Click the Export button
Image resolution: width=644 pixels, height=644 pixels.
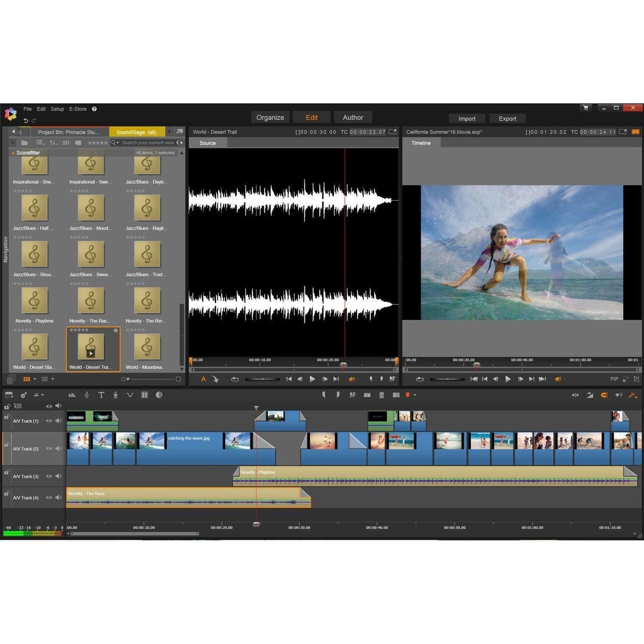pyautogui.click(x=508, y=118)
